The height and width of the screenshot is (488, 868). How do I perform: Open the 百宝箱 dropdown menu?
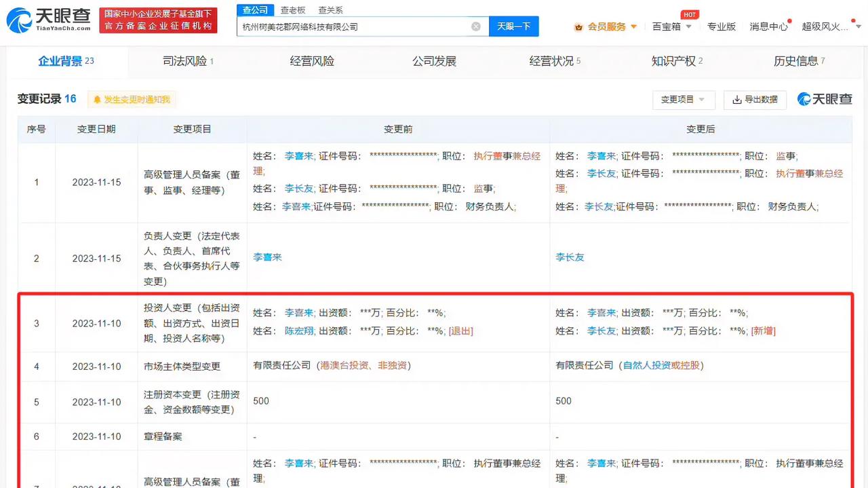click(x=672, y=27)
